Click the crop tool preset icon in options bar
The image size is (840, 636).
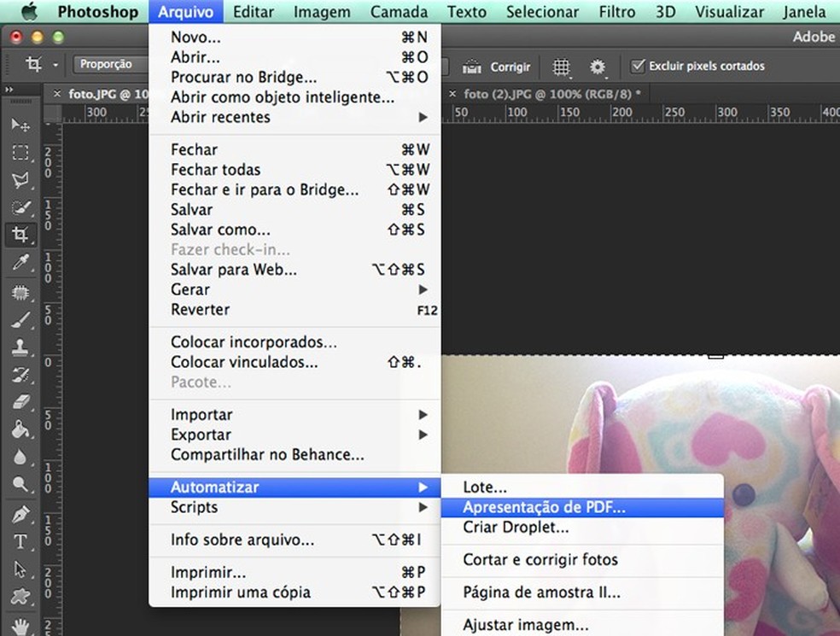click(x=33, y=64)
